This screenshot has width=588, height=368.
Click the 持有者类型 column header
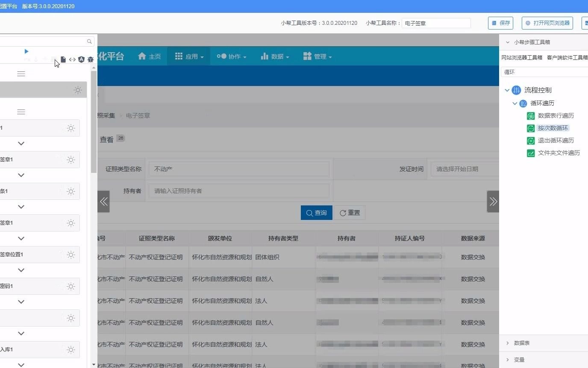click(x=283, y=238)
